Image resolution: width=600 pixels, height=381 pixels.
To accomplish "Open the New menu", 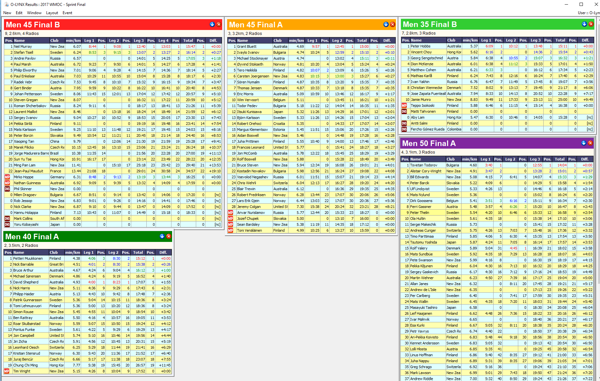I will [x=7, y=13].
